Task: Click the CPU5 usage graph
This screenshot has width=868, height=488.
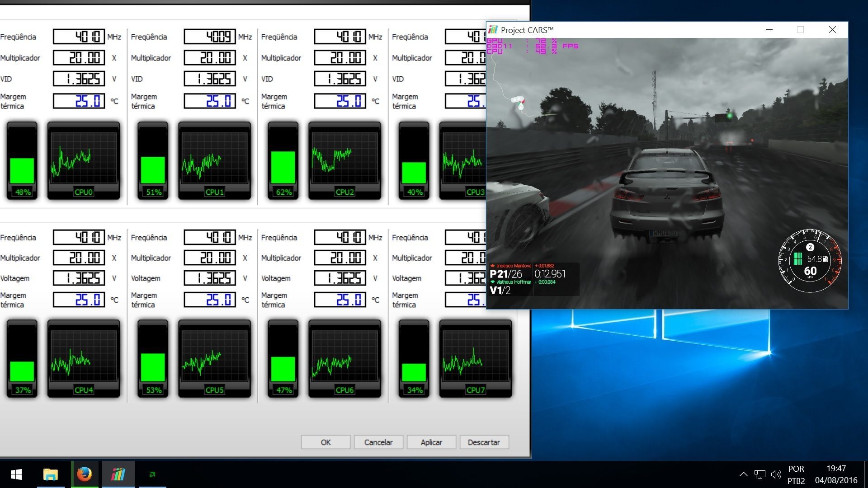Action: coord(214,359)
